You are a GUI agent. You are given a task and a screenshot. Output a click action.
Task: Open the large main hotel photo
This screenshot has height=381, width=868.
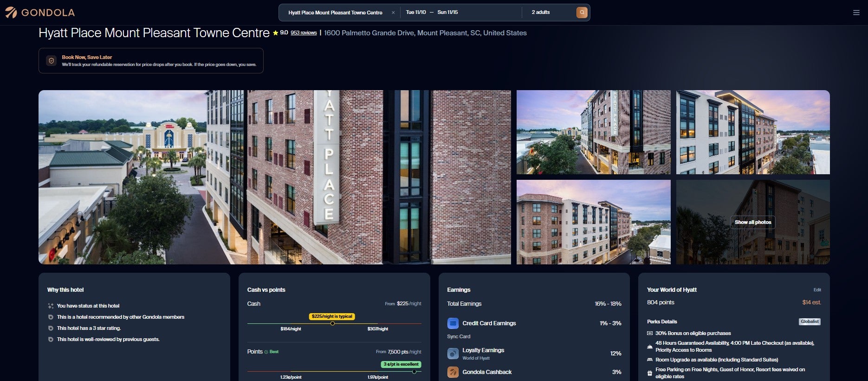pyautogui.click(x=275, y=177)
